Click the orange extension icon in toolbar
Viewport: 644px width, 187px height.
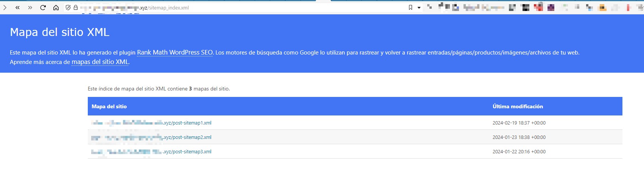[x=602, y=8]
